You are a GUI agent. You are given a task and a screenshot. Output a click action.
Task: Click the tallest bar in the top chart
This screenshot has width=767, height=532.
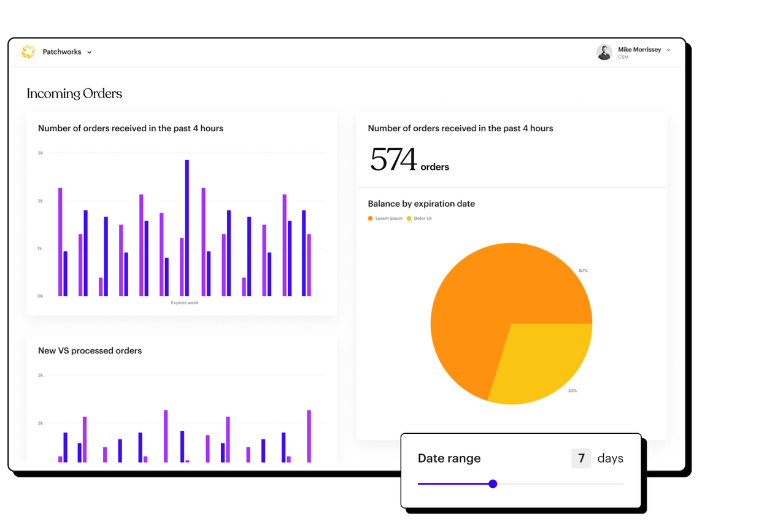(x=187, y=227)
